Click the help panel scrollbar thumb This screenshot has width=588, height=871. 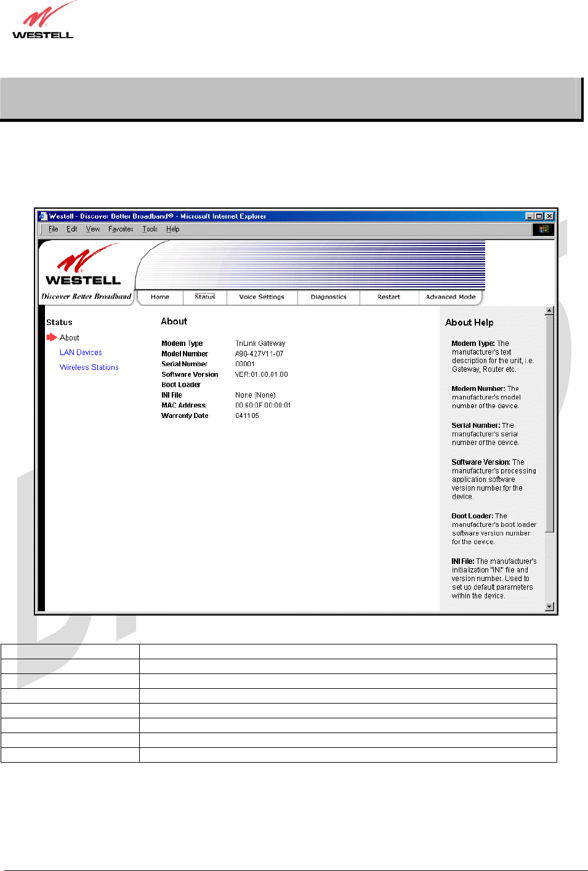tap(550, 423)
